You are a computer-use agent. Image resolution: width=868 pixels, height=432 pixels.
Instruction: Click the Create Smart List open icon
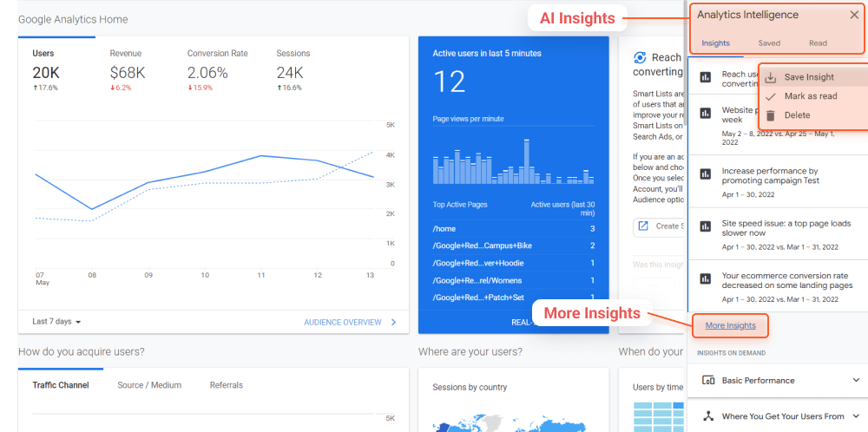[643, 226]
